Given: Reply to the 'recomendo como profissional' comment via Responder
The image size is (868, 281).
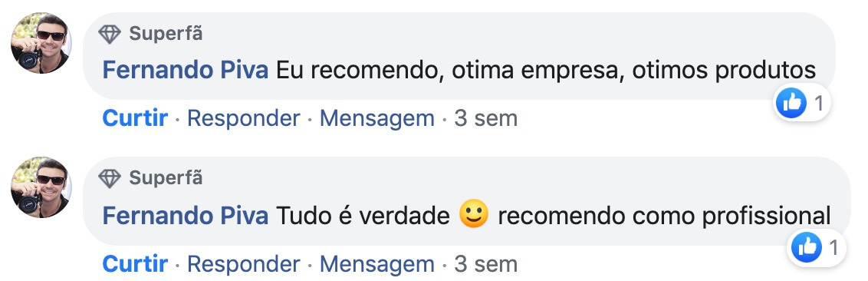Looking at the screenshot, I should (244, 264).
